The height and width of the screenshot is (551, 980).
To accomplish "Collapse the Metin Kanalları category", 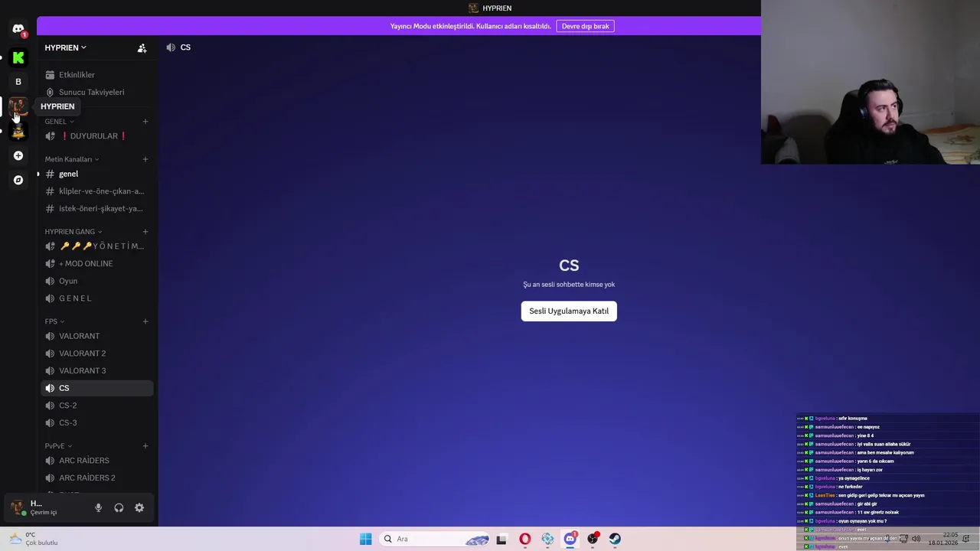I will pos(72,159).
